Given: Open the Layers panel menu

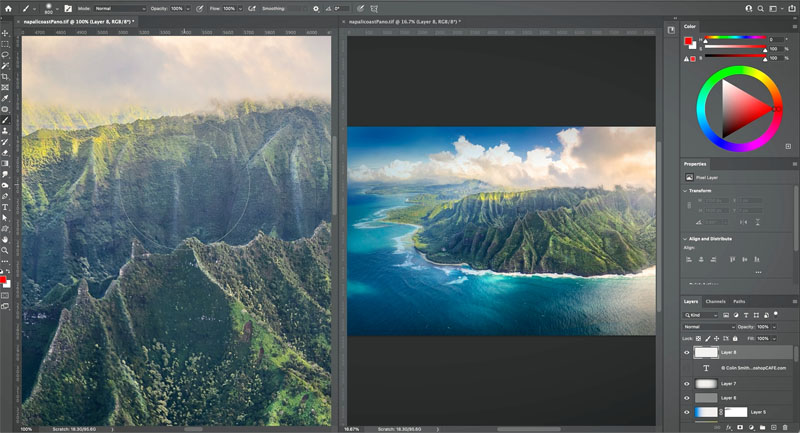Looking at the screenshot, I should pos(794,301).
